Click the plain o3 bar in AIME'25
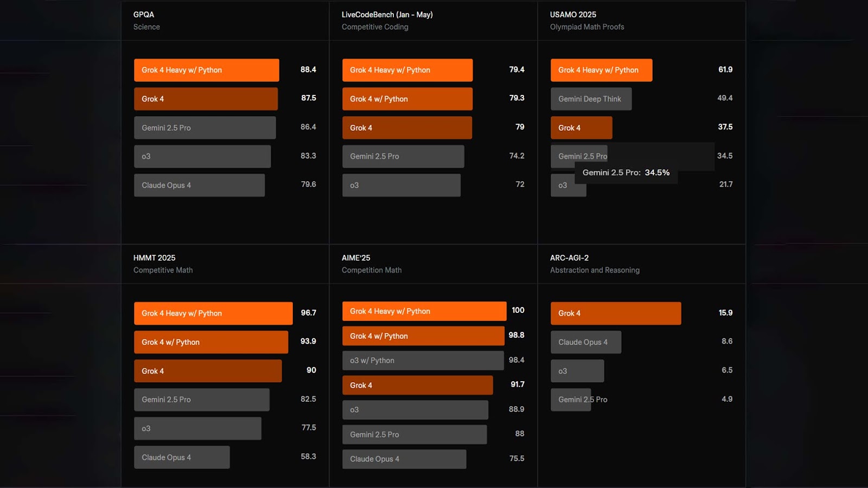 pos(415,410)
